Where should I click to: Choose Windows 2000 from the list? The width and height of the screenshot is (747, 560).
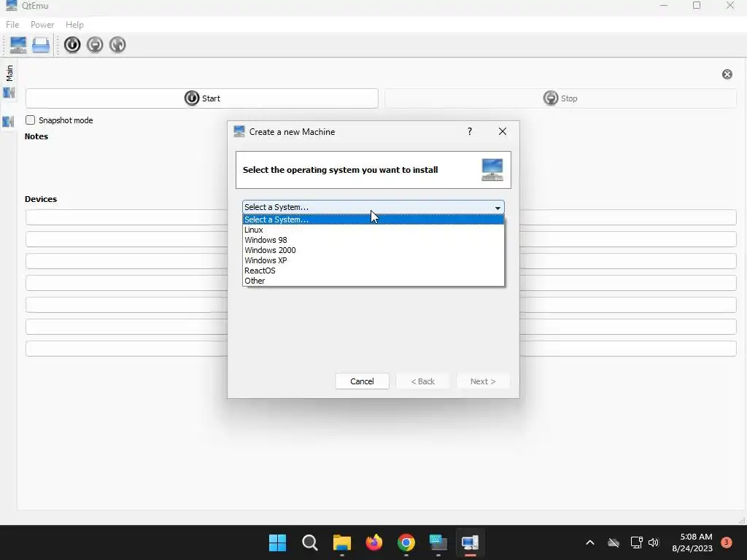coord(373,250)
